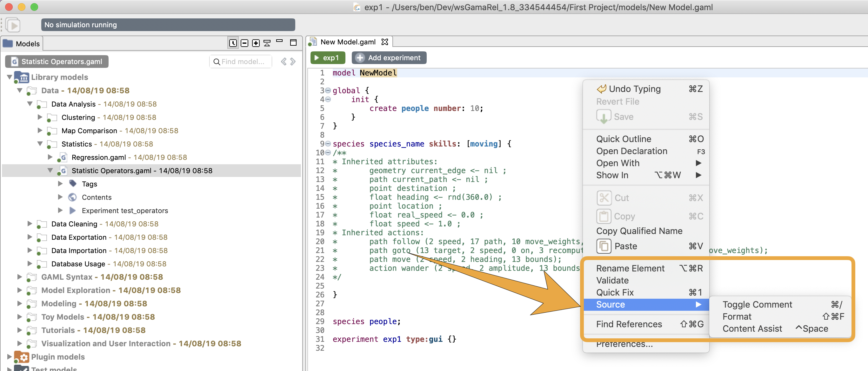The image size is (868, 371).
Task: Click the Preferences menu entry
Action: 646,345
